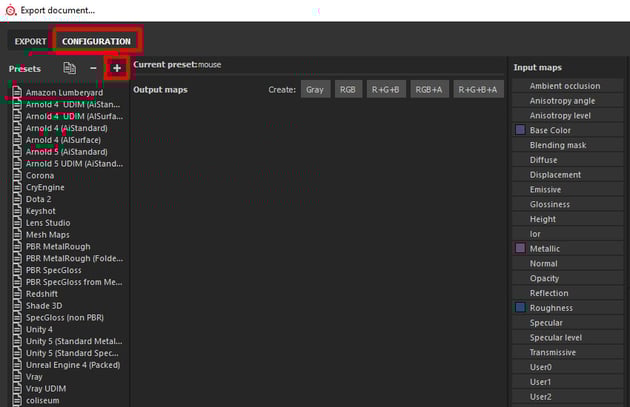Select the Unreal Engine 4 (Packed) preset
The width and height of the screenshot is (630, 407).
73,365
